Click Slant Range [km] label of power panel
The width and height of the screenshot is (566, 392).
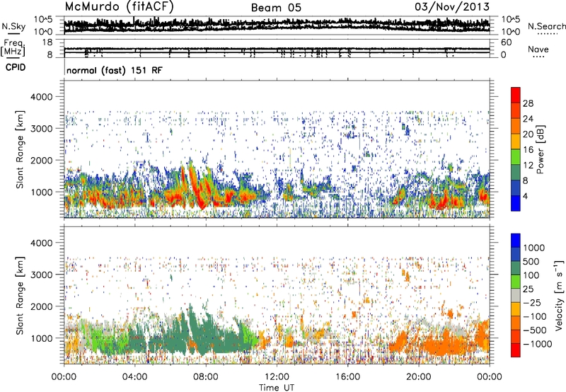(20, 149)
